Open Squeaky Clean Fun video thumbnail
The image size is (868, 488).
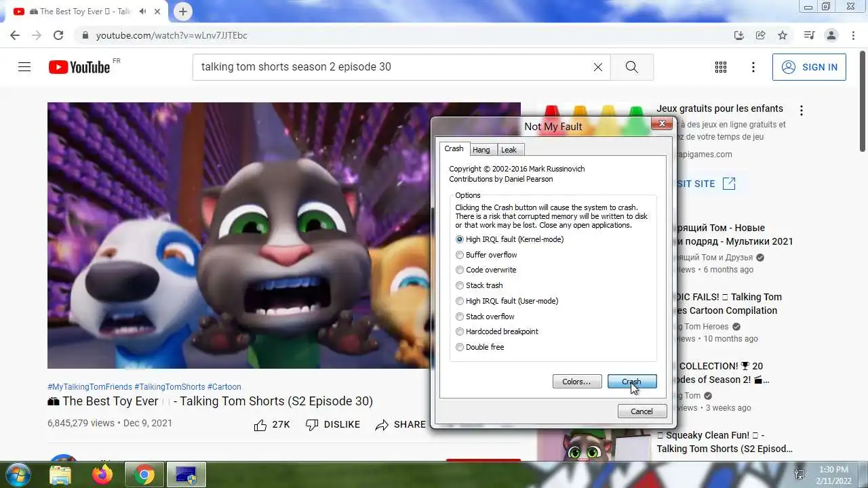(593, 444)
